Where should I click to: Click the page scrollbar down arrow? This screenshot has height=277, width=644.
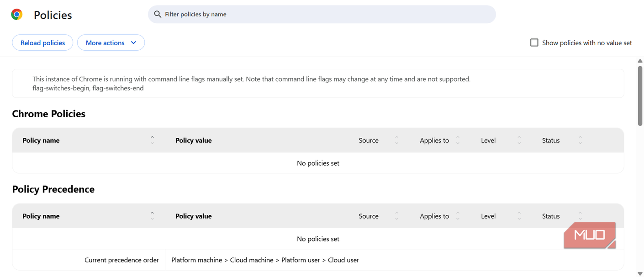pyautogui.click(x=640, y=274)
